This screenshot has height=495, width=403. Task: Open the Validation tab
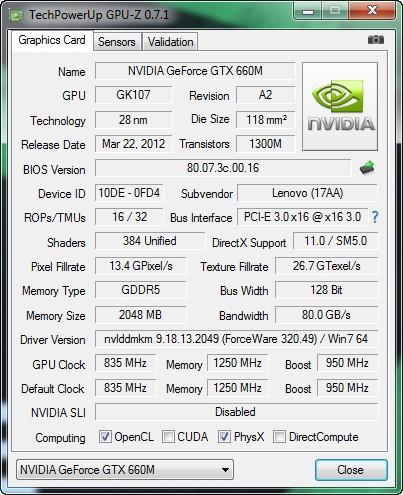click(170, 42)
